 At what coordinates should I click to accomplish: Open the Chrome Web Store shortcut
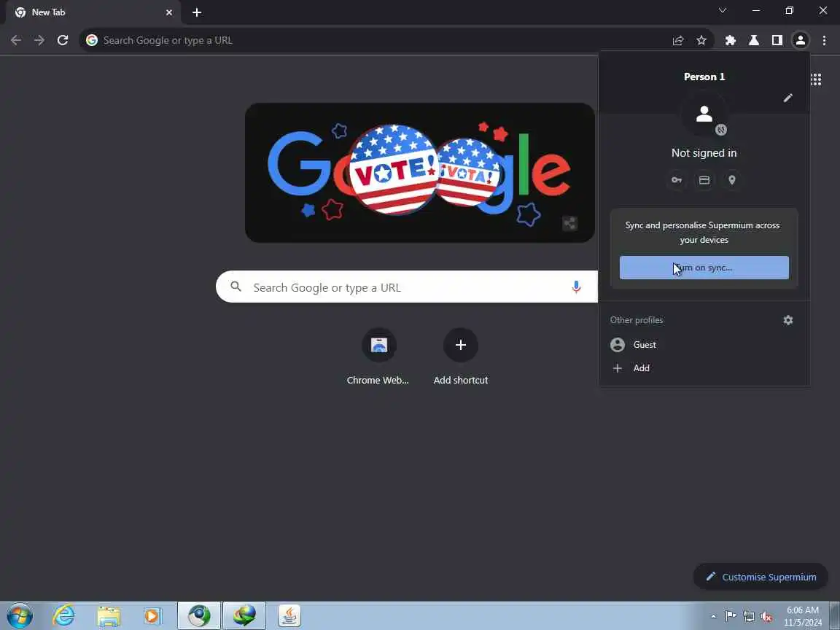[378, 357]
